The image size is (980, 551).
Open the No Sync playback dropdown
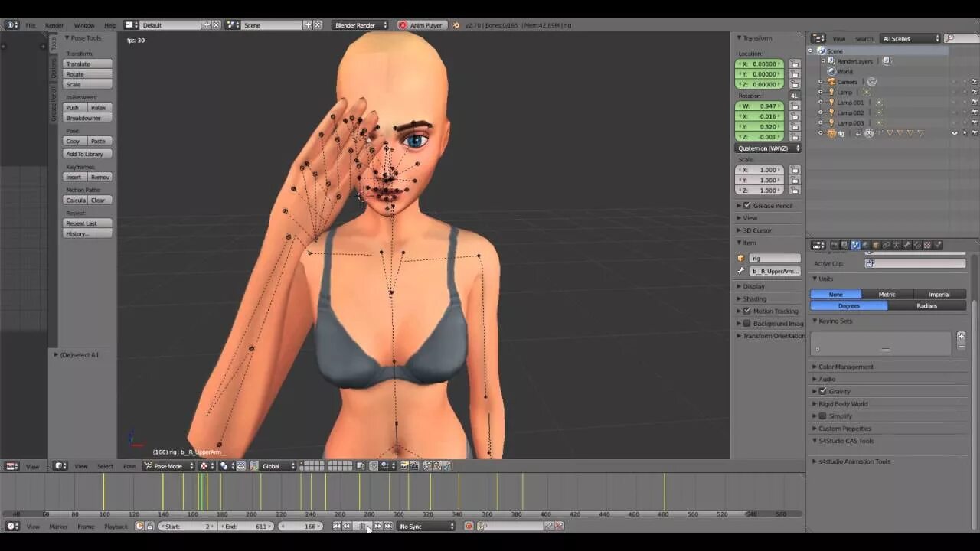coord(426,527)
